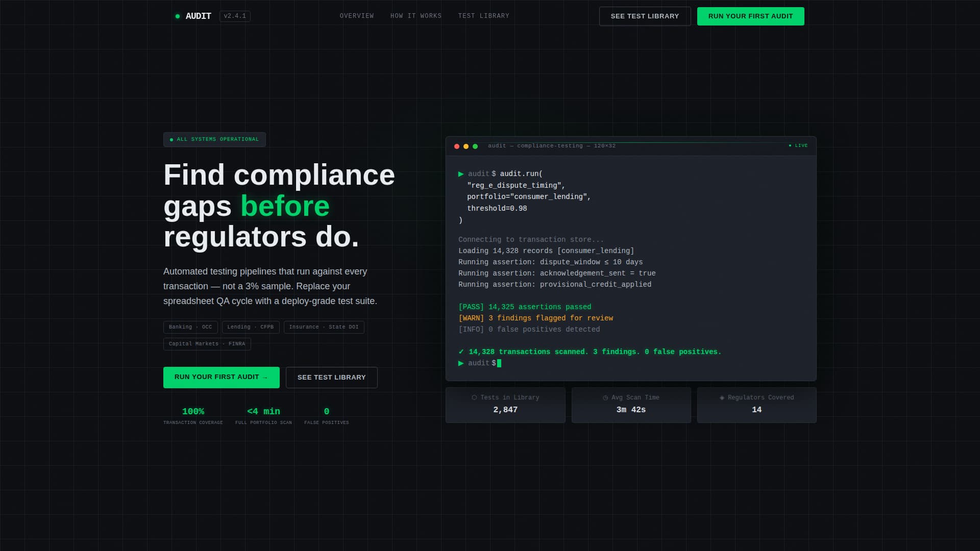Screen dimensions: 980x551
Task: Click the terminal blinking cursor
Action: pyautogui.click(x=499, y=363)
